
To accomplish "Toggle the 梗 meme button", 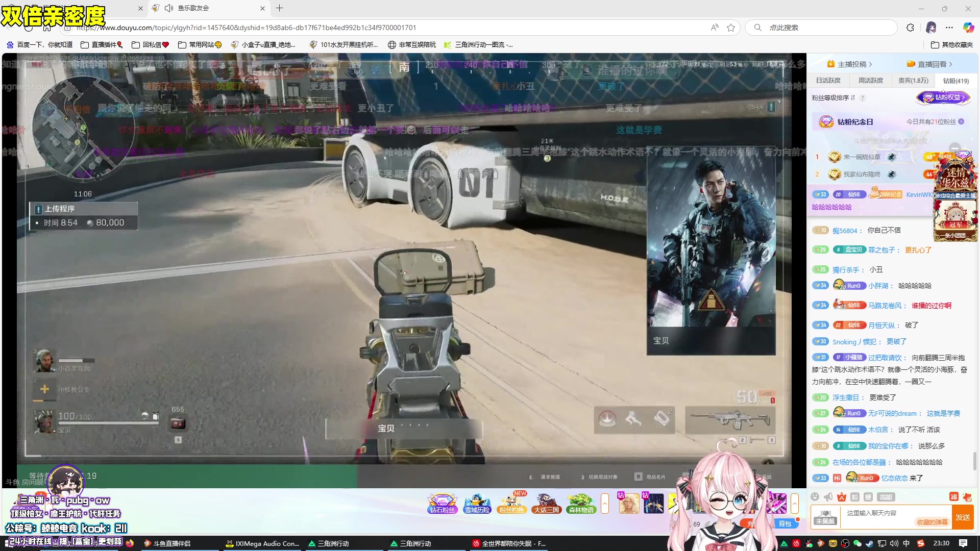I will tap(868, 497).
